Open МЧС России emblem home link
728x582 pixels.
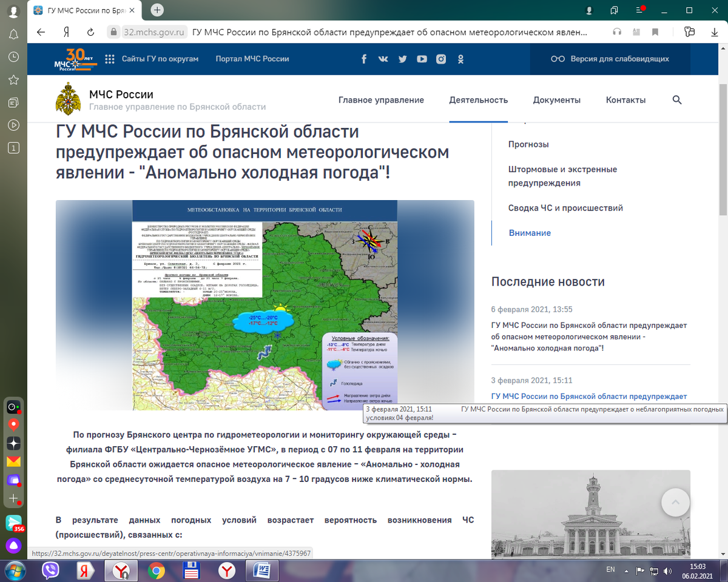[68, 99]
